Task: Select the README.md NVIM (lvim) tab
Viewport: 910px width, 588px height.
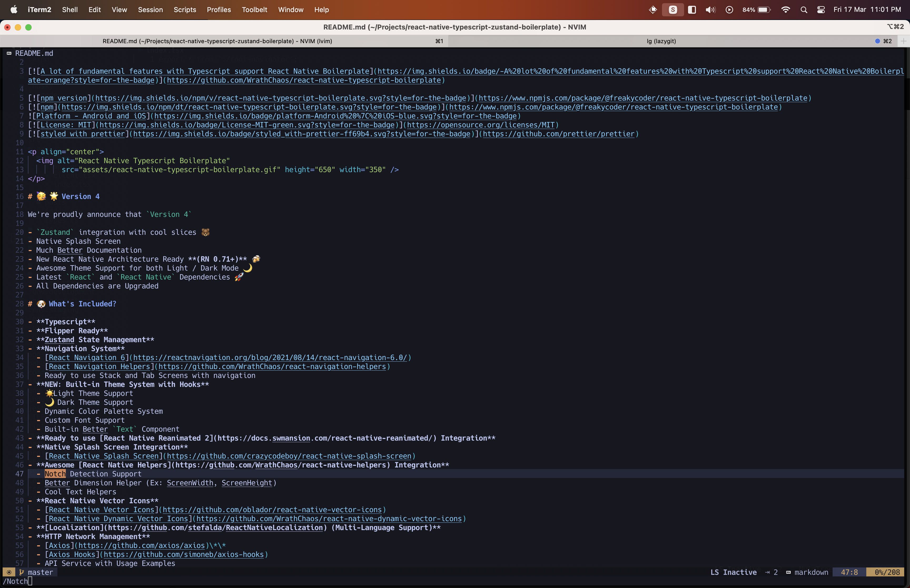Action: pos(217,41)
